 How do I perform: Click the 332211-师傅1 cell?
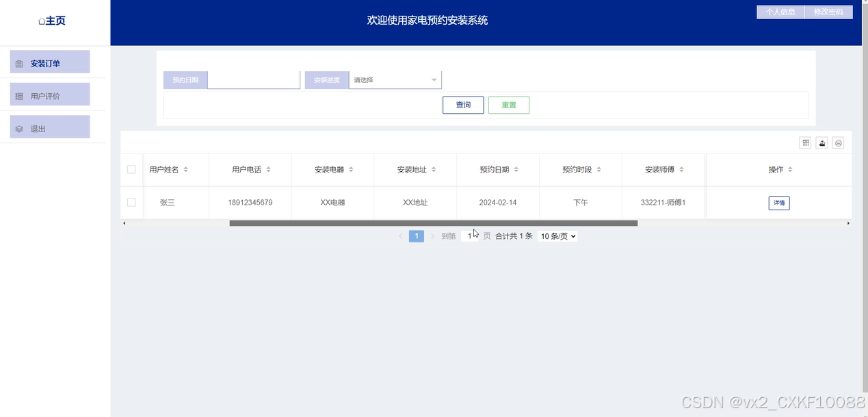tap(663, 203)
